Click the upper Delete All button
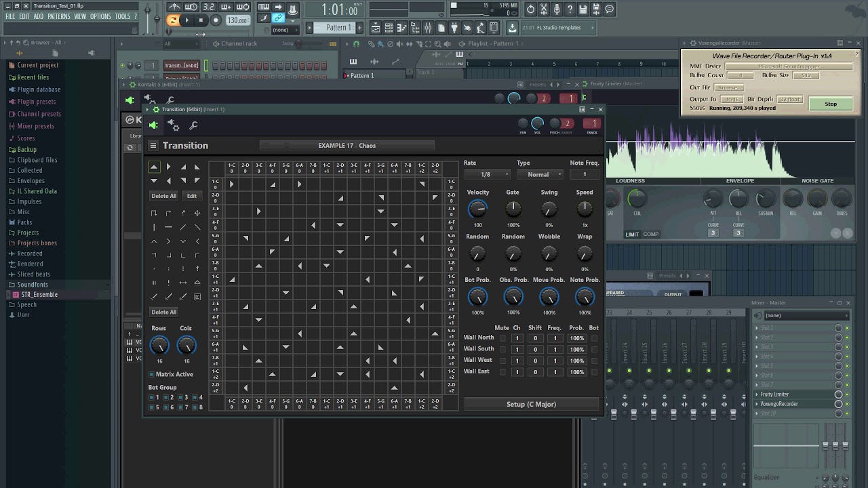Image resolution: width=868 pixels, height=488 pixels. tap(163, 196)
